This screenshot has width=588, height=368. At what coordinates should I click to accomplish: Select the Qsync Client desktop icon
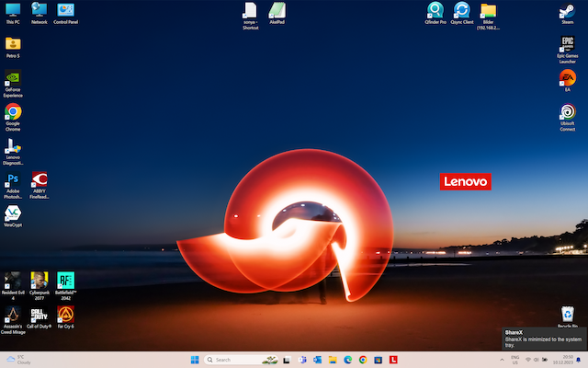pos(461,11)
